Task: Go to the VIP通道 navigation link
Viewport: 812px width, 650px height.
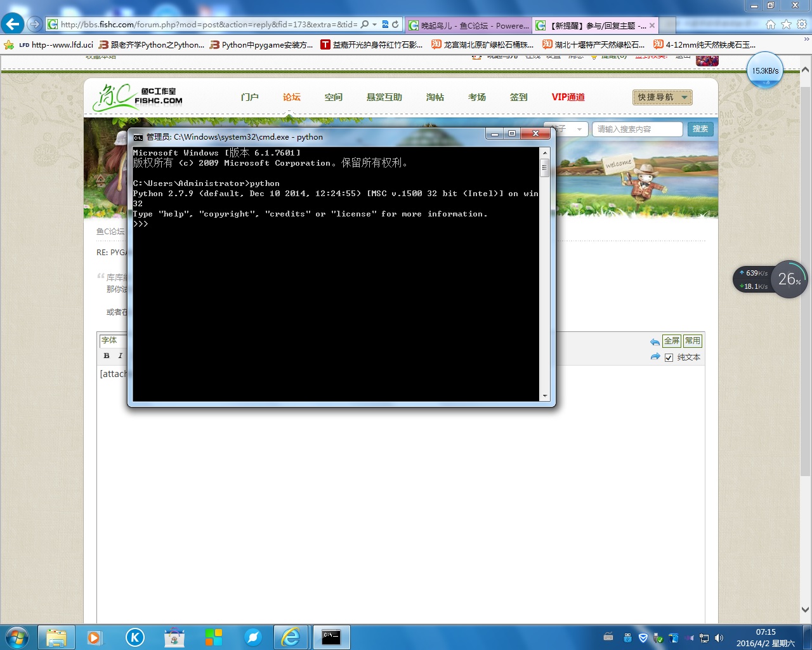Action: [568, 97]
